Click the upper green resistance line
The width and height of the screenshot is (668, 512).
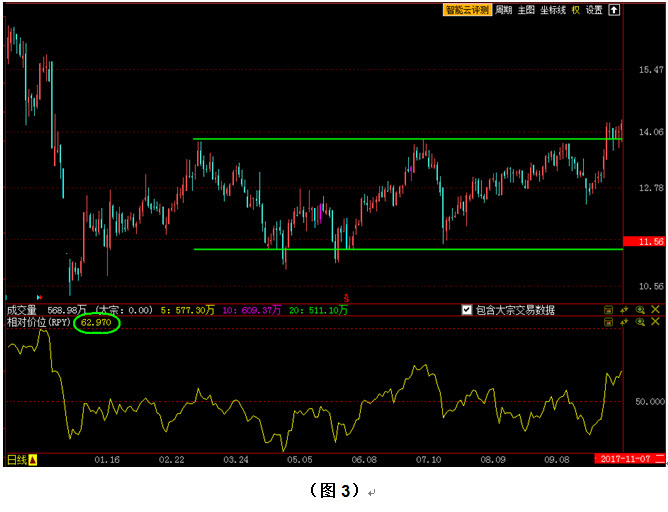400,139
